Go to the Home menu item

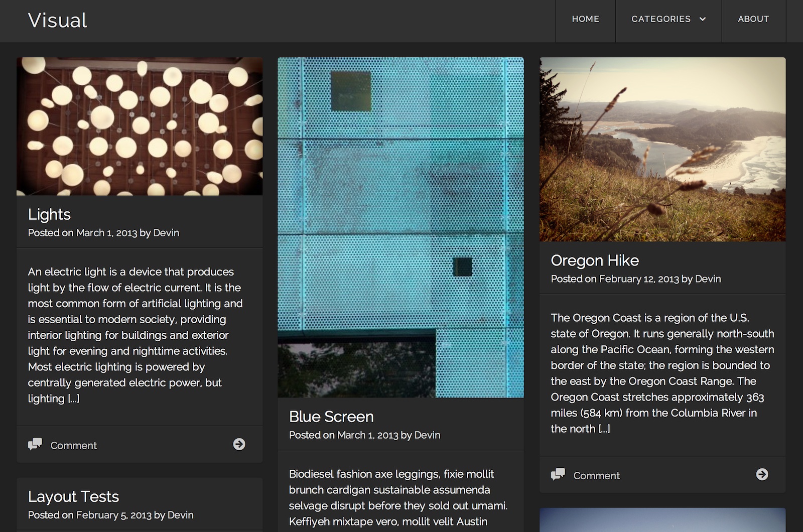[x=585, y=19]
